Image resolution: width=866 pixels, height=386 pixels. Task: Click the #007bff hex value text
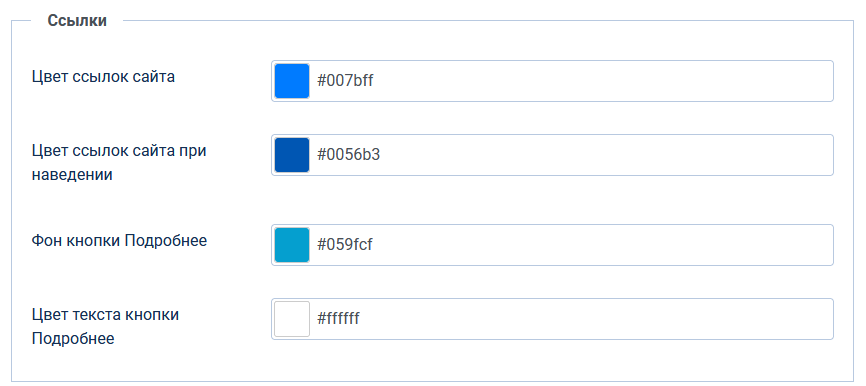[345, 81]
